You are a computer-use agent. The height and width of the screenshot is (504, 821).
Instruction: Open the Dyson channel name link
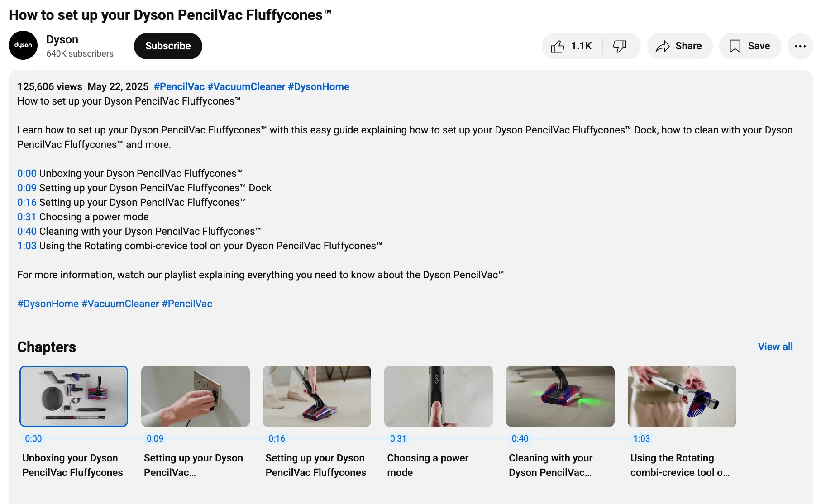[x=62, y=39]
